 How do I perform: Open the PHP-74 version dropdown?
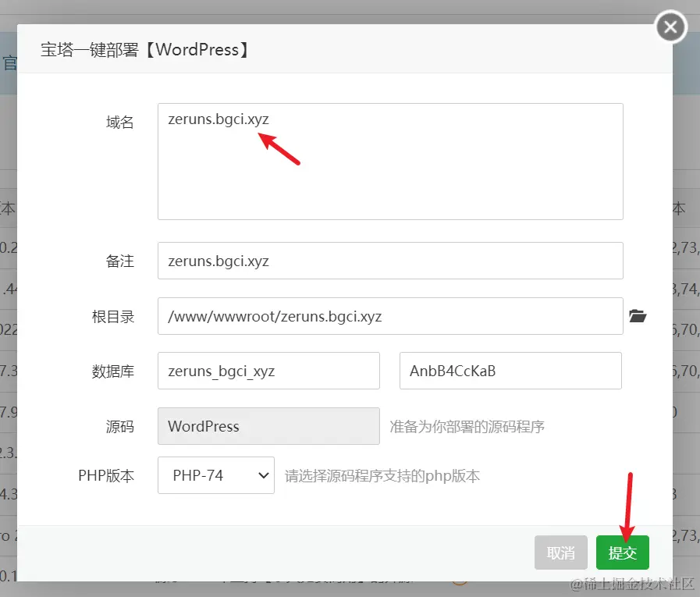tap(216, 475)
